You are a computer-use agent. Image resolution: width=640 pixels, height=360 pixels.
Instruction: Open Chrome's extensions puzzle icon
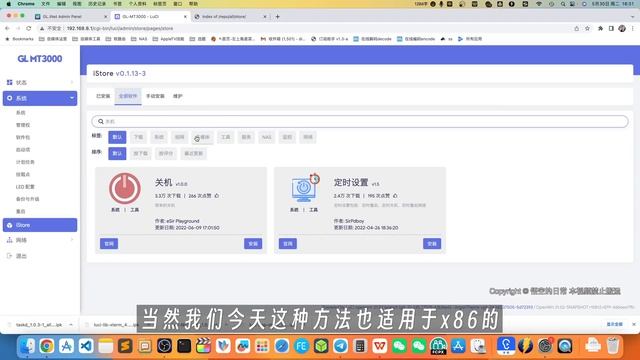[x=600, y=29]
